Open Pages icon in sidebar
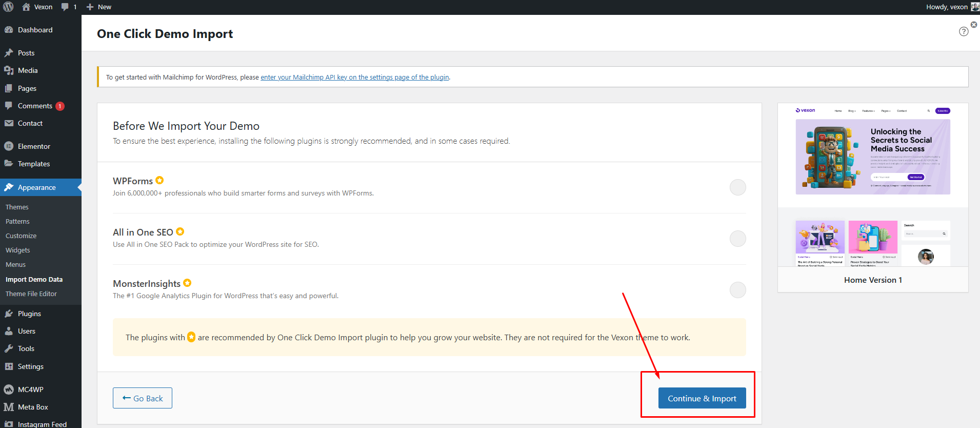This screenshot has height=428, width=980. [9, 88]
